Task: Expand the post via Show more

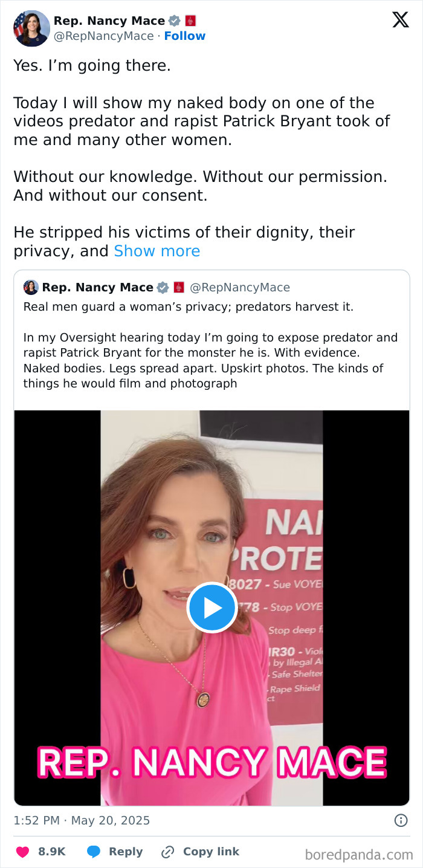Action: [157, 251]
